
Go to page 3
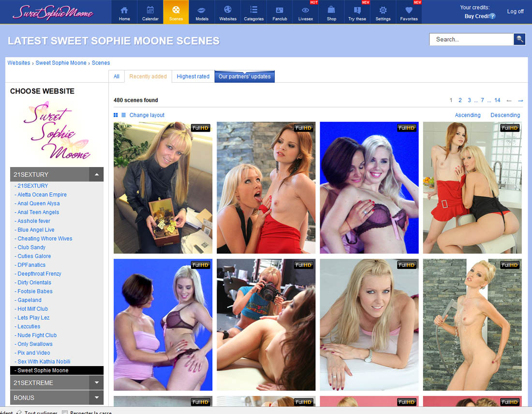(469, 100)
